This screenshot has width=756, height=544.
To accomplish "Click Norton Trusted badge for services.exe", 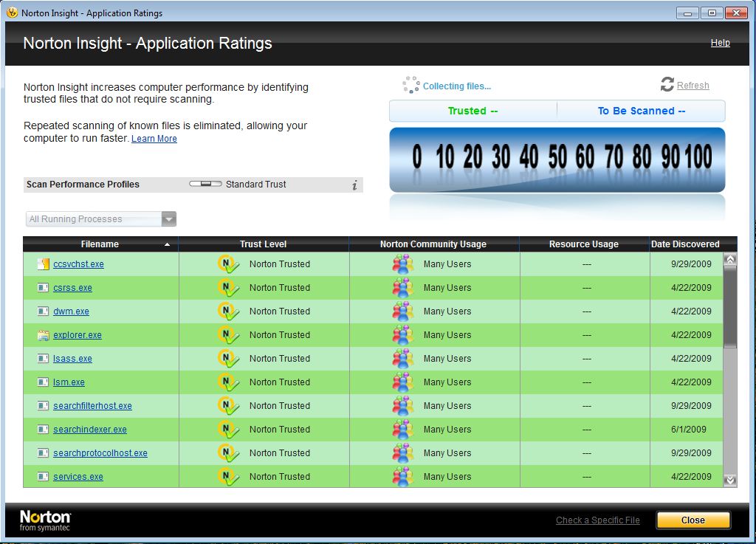I will [x=228, y=477].
